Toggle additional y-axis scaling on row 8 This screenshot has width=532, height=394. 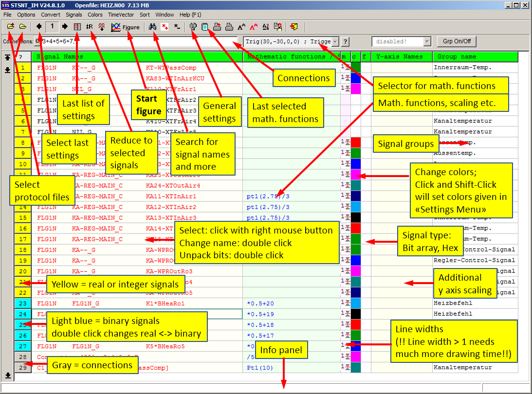click(x=348, y=141)
